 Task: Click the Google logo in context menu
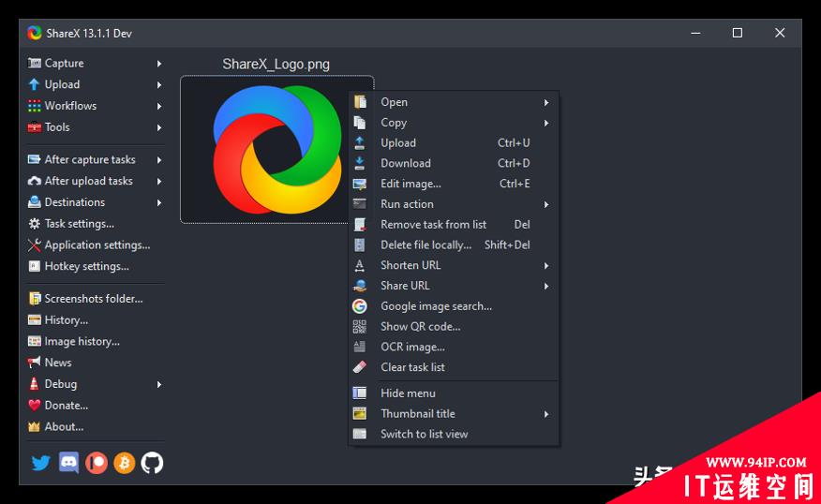pyautogui.click(x=359, y=306)
